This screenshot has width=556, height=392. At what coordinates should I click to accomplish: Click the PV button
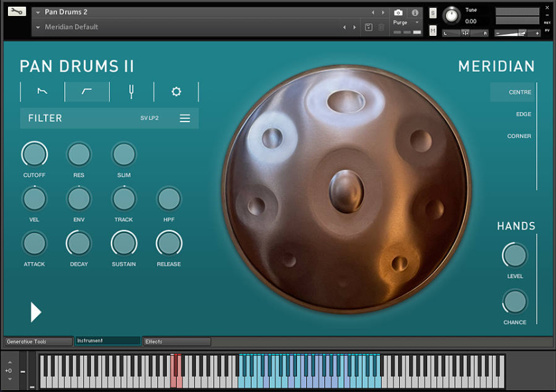pyautogui.click(x=547, y=31)
